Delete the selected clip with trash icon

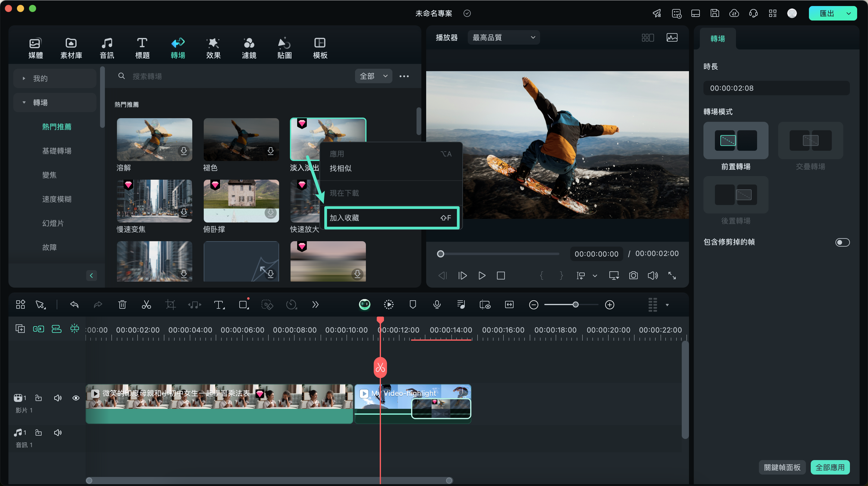click(x=122, y=305)
